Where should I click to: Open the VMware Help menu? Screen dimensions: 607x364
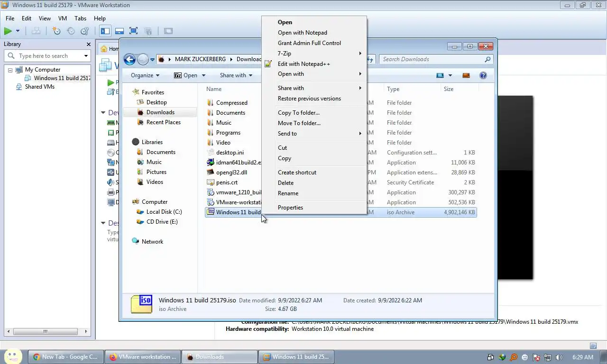tap(100, 18)
